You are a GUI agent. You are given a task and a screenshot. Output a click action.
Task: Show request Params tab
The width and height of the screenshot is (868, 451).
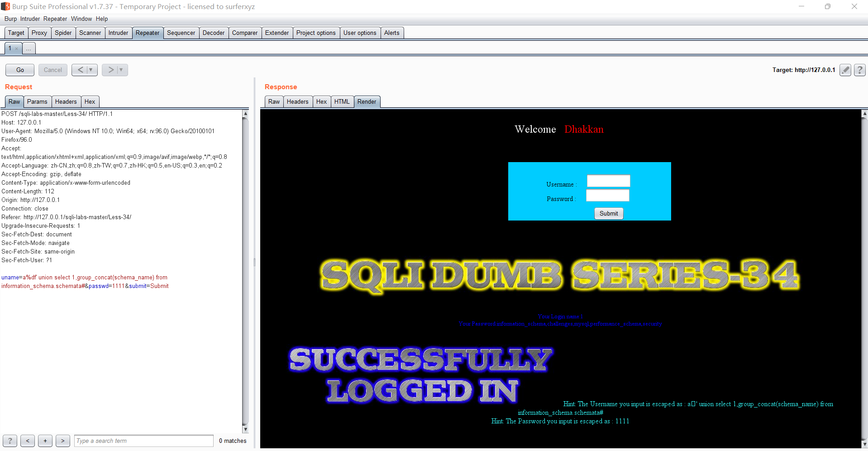click(37, 101)
